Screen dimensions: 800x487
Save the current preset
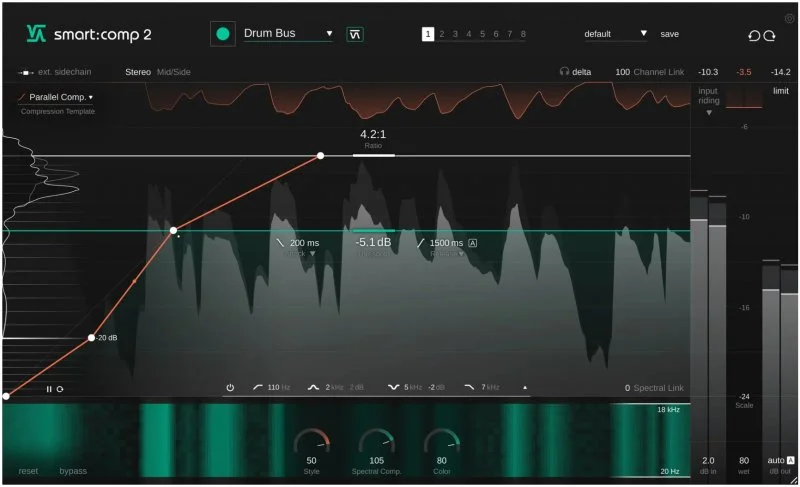(669, 34)
